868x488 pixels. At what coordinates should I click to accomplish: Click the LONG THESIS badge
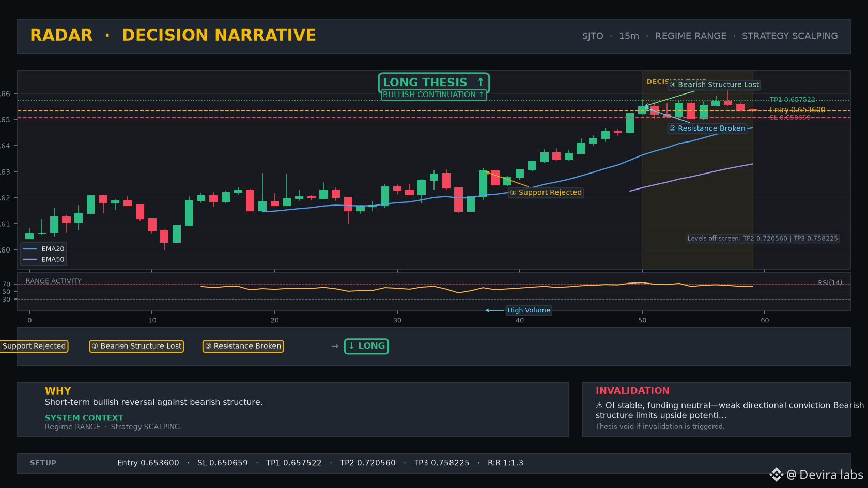click(433, 82)
